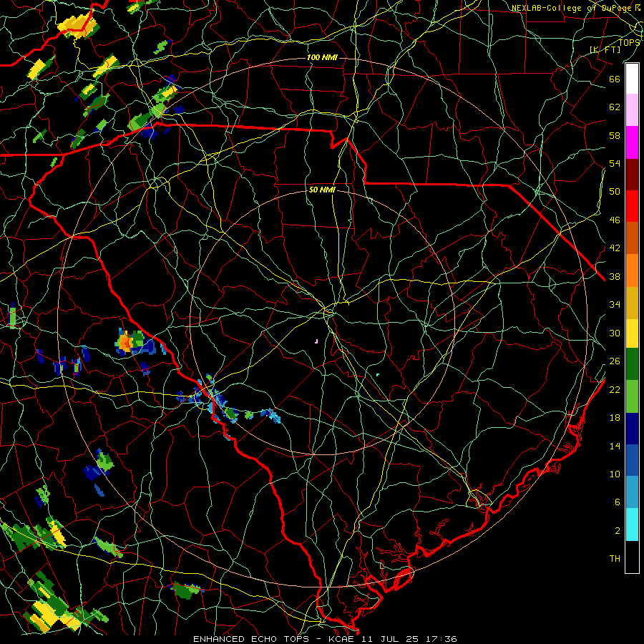The image size is (644, 644).
Task: Click the legend value "30"
Action: coord(615,333)
